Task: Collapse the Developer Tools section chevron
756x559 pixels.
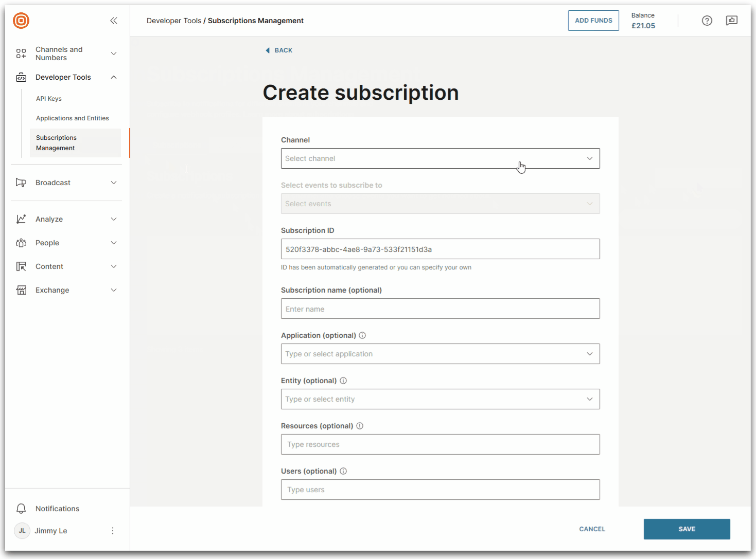Action: (114, 77)
